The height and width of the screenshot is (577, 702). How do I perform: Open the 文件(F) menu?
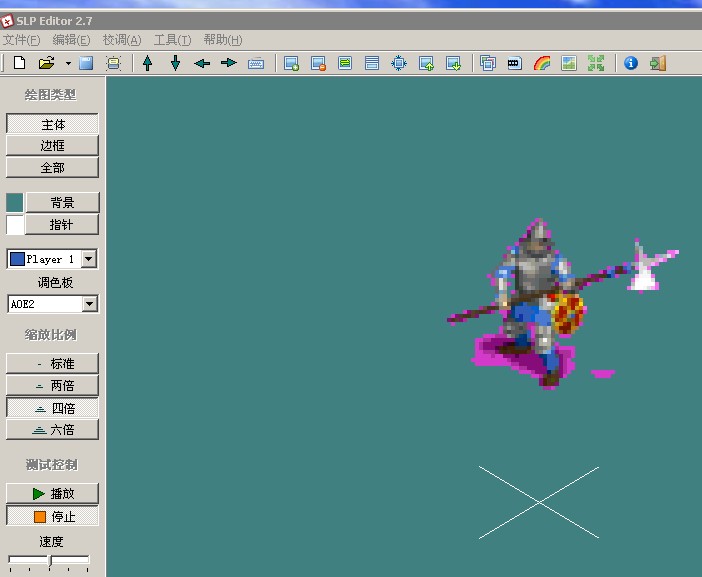pos(21,40)
